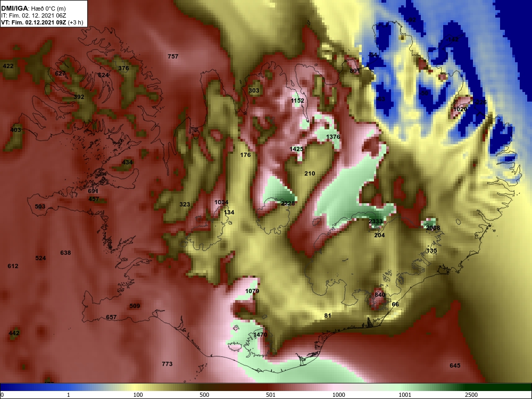Select the 691 value label

coord(93,191)
